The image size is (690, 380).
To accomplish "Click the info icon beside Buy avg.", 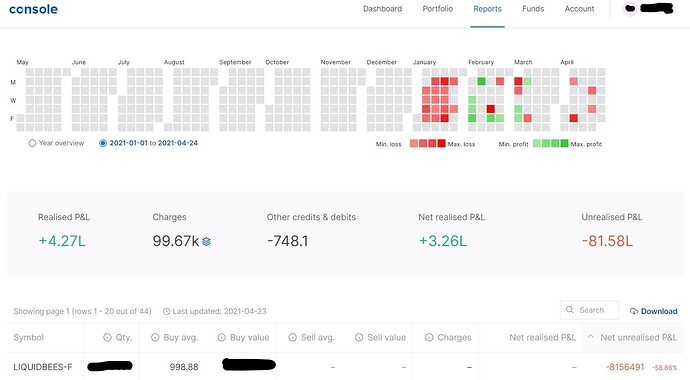I will pos(155,337).
